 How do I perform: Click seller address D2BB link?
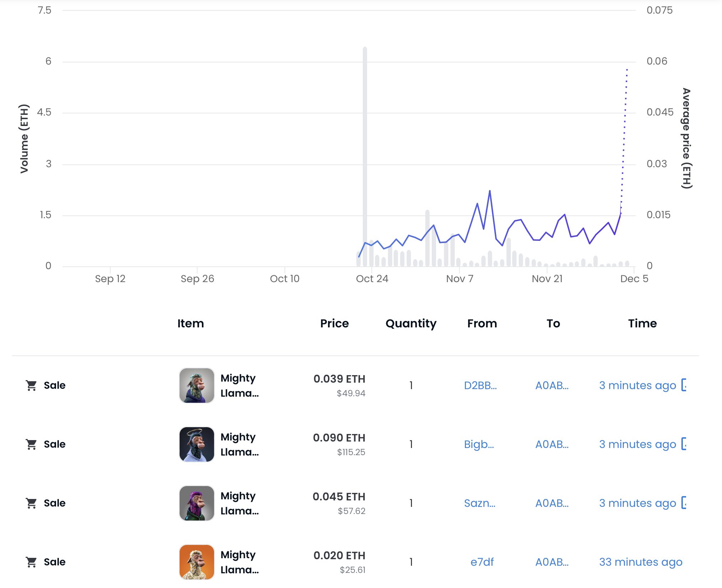point(480,385)
